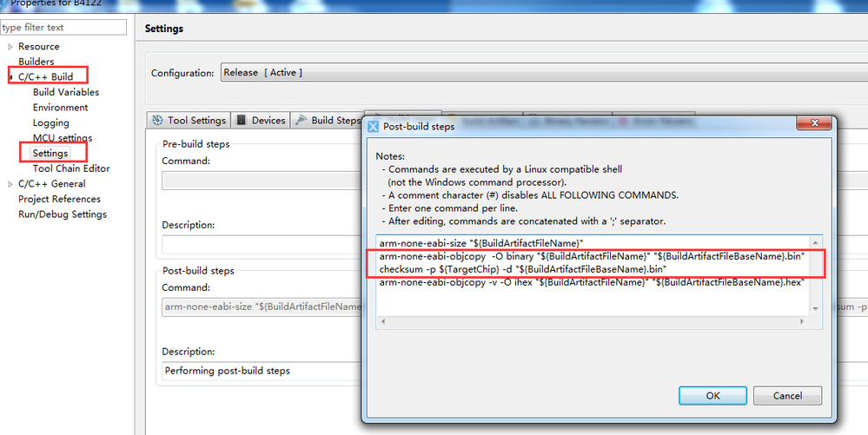
Task: Click the arm-none-eabi-size command line
Action: 481,243
